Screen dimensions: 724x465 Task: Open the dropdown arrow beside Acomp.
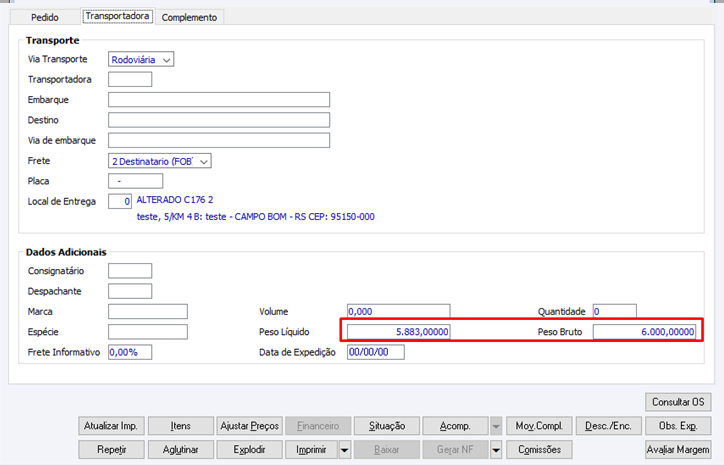[x=495, y=426]
